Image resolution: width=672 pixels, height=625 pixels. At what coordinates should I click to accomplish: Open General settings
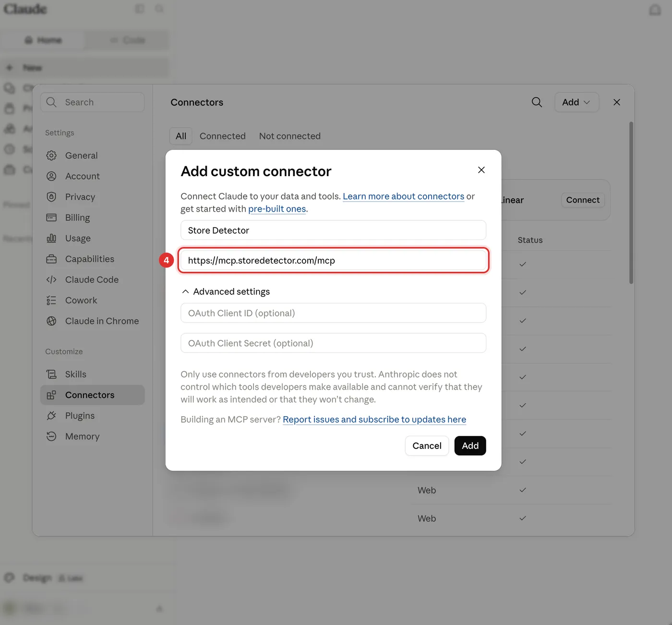[93, 156]
